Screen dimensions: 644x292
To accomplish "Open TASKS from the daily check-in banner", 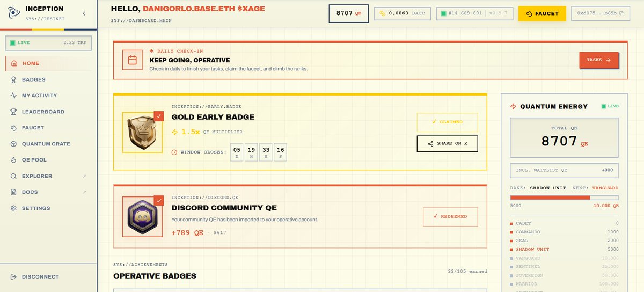I will click(599, 60).
